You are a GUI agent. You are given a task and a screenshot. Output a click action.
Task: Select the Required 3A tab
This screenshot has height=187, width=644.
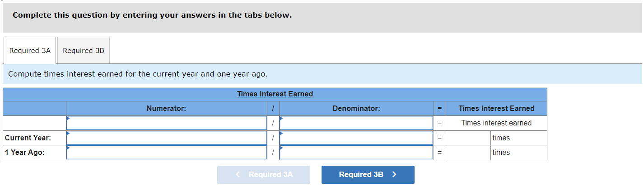30,51
